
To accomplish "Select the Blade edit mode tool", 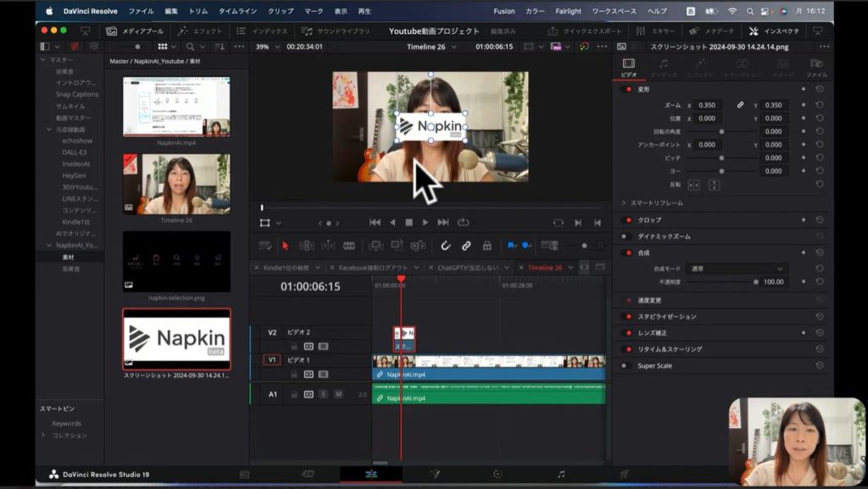I will (x=348, y=246).
